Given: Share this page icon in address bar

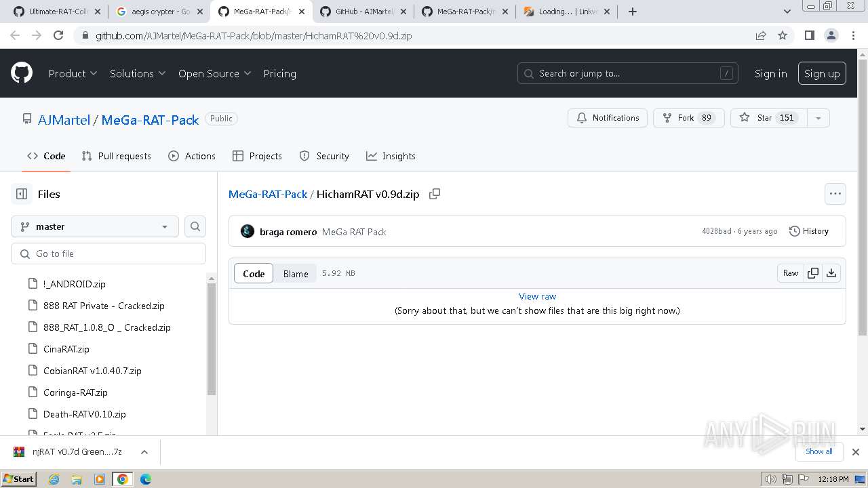Looking at the screenshot, I should (x=761, y=35).
